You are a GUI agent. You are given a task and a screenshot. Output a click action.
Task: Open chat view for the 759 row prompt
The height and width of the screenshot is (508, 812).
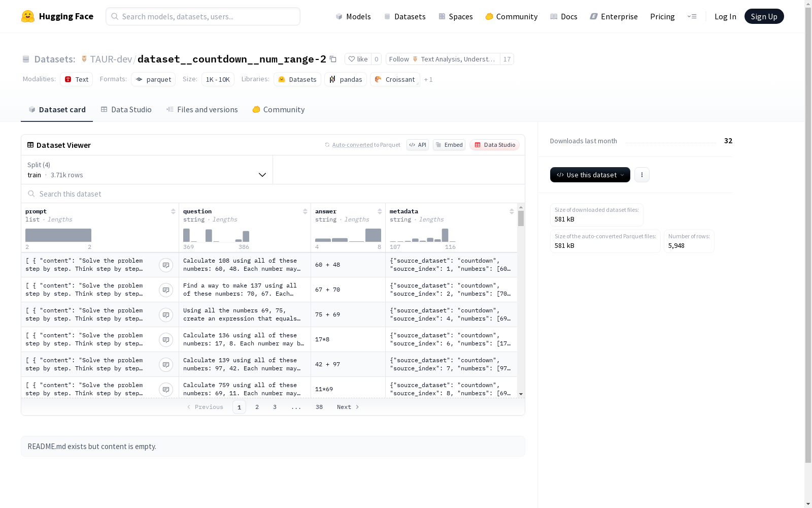click(x=166, y=390)
